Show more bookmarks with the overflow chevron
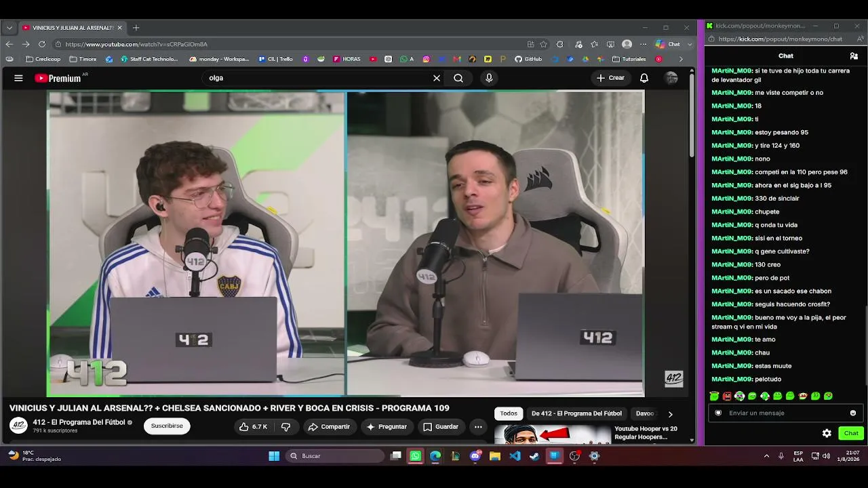The height and width of the screenshot is (488, 868). [682, 59]
